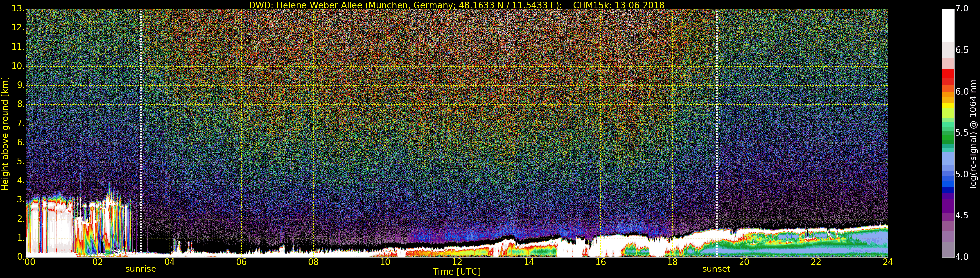Click the time axis tick '18'
This screenshot has width=980, height=278.
point(672,262)
